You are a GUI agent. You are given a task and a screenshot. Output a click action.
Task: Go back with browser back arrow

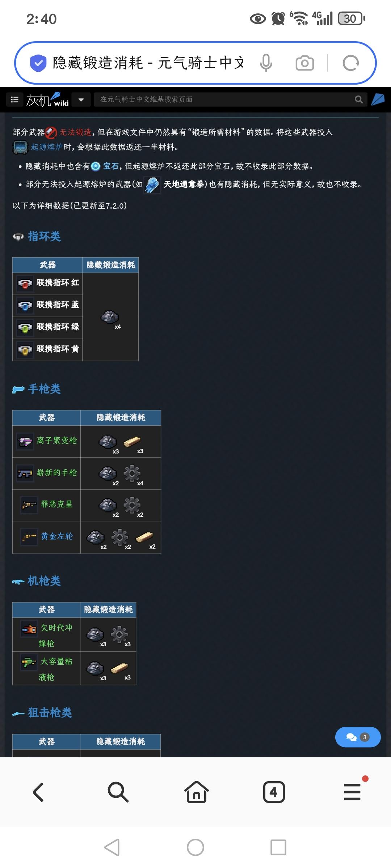tap(38, 792)
